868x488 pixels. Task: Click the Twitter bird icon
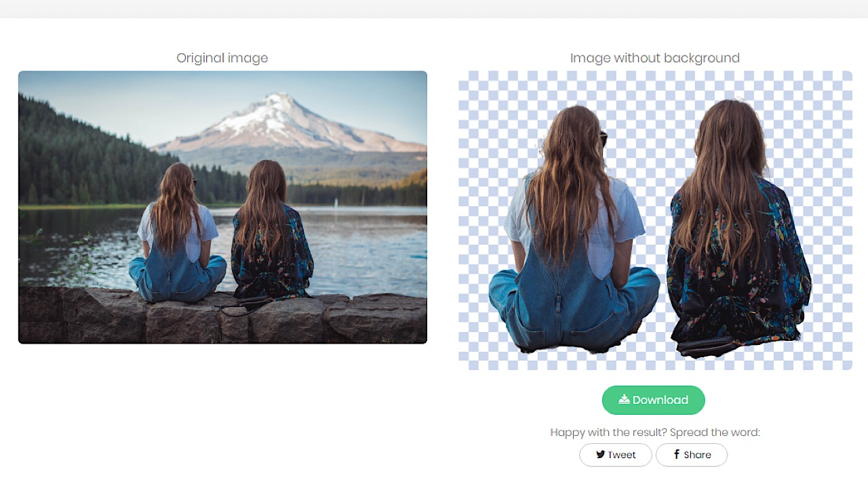[x=600, y=455]
